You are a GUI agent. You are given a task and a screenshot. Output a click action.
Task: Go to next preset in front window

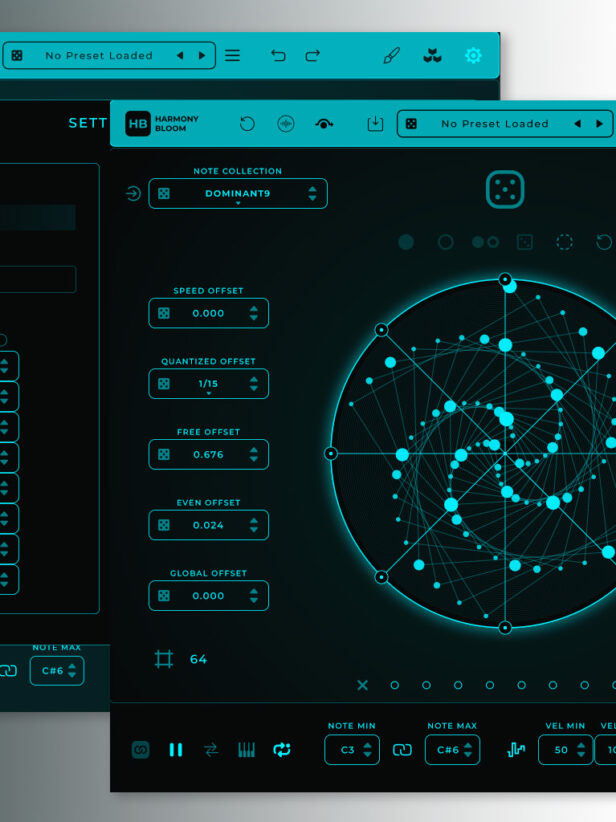click(599, 123)
